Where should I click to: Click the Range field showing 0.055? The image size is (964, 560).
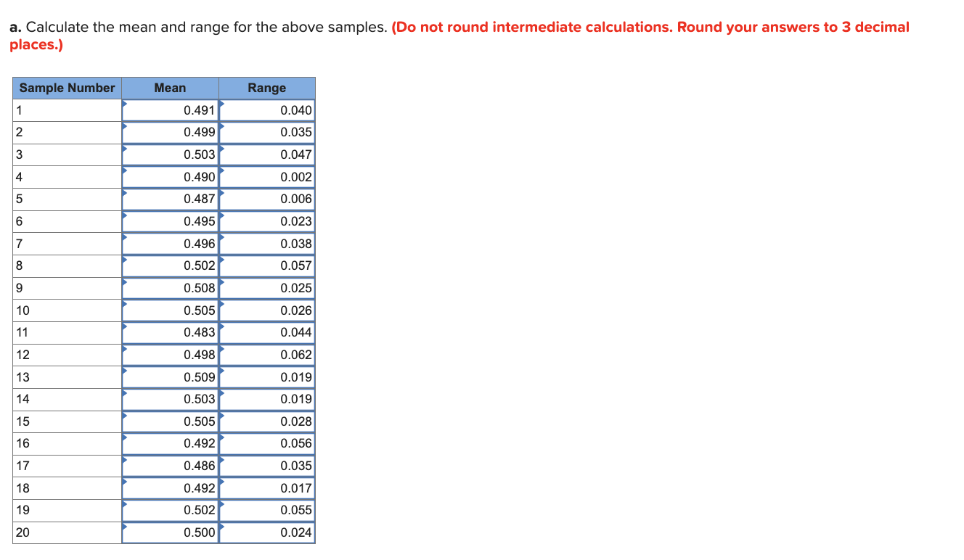267,510
